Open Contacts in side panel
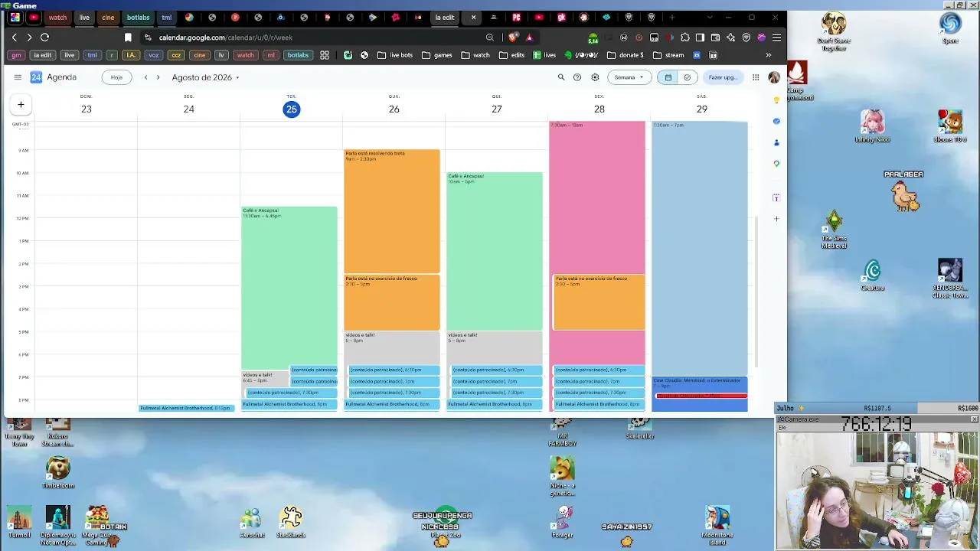 (776, 142)
